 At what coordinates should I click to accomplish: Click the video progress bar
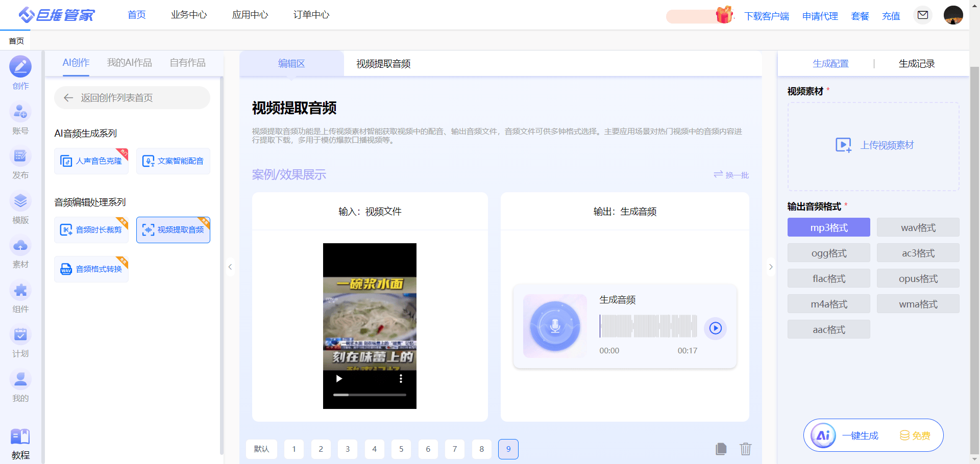(x=370, y=395)
